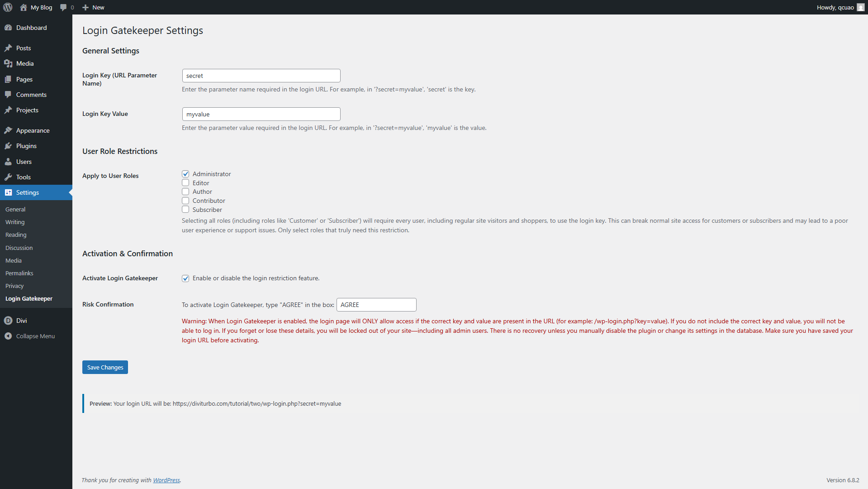
Task: Check the Subscriber role checkbox
Action: 185,210
